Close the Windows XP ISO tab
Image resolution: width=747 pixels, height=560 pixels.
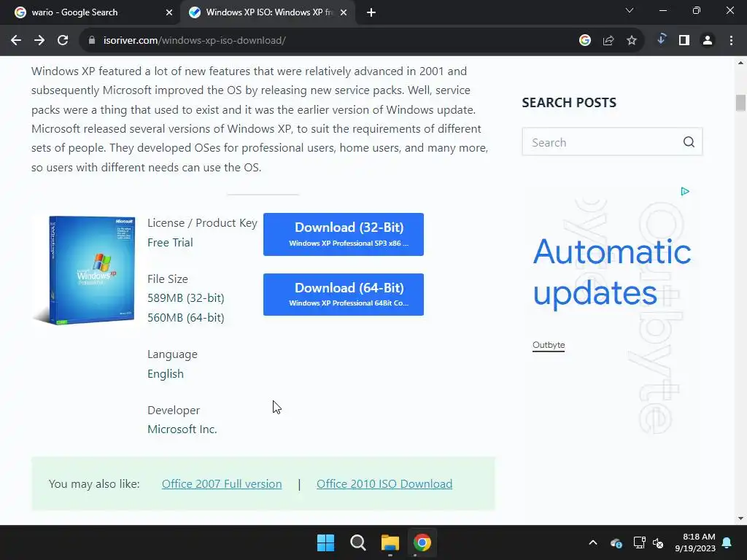(344, 12)
